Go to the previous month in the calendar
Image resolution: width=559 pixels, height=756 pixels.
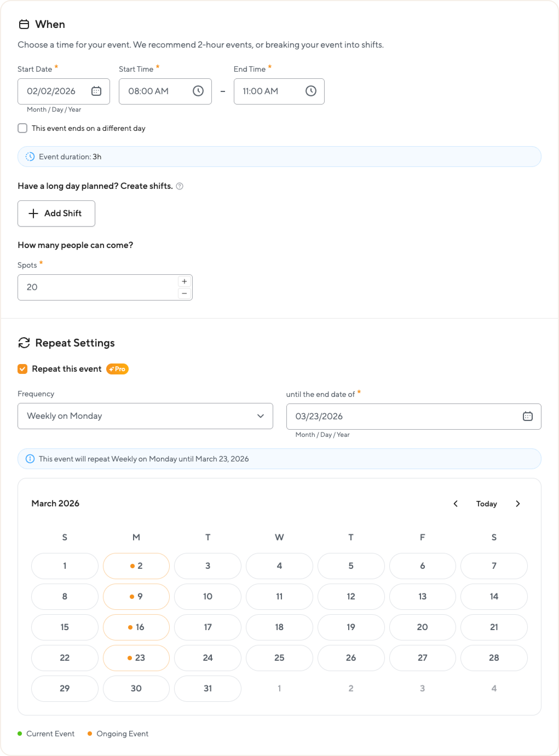click(x=456, y=504)
